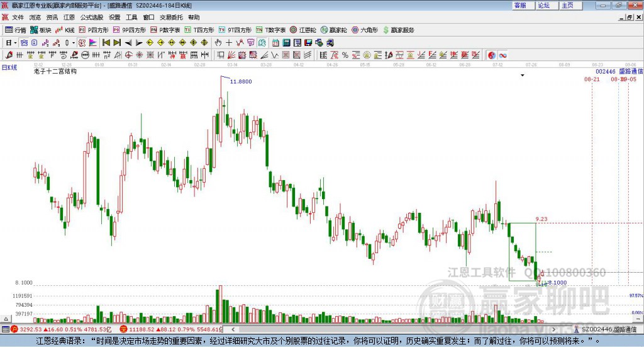This screenshot has height=347, width=644.
Task: Open 赢家服务 dollar-sign service item
Action: [x=398, y=30]
